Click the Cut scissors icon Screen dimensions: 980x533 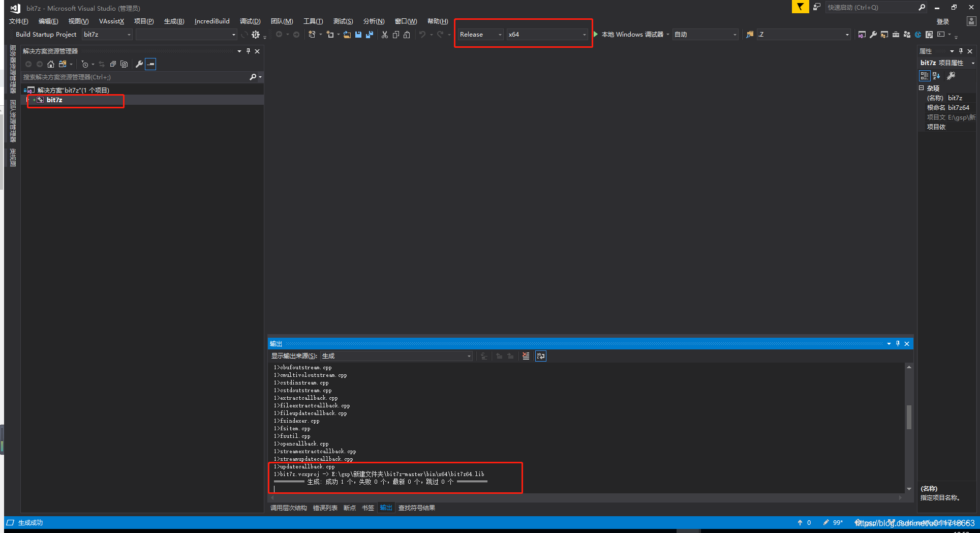pyautogui.click(x=385, y=35)
